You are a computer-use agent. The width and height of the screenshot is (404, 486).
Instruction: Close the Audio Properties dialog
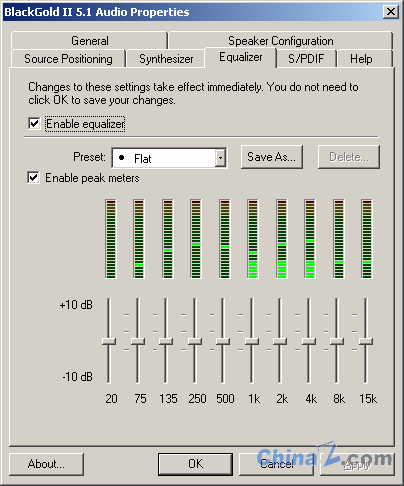coord(391,12)
